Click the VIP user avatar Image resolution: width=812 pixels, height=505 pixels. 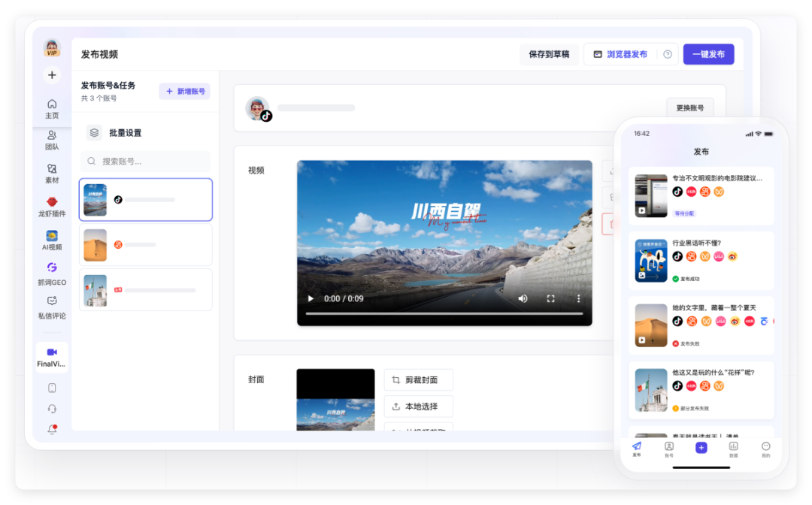click(52, 48)
